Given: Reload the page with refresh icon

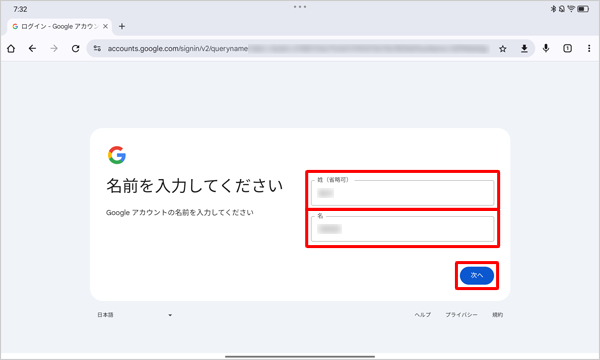Looking at the screenshot, I should click(75, 49).
